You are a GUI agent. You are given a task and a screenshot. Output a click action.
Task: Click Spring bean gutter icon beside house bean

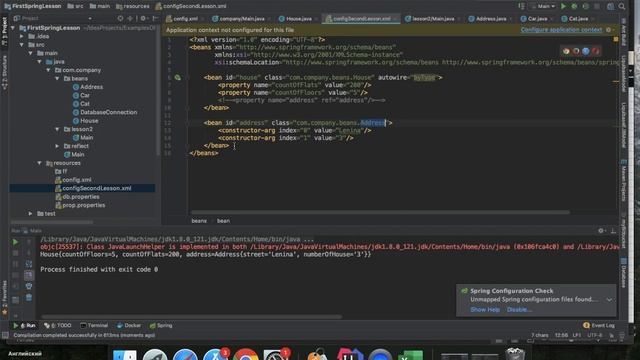[178, 77]
